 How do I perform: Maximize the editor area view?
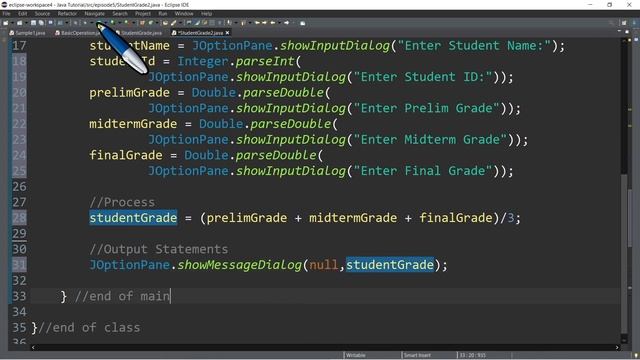tap(627, 31)
